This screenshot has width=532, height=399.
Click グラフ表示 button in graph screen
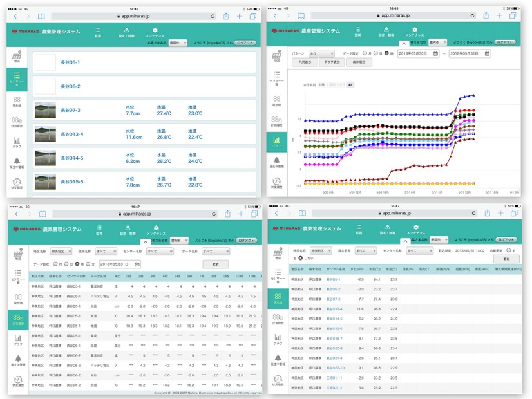click(x=332, y=62)
